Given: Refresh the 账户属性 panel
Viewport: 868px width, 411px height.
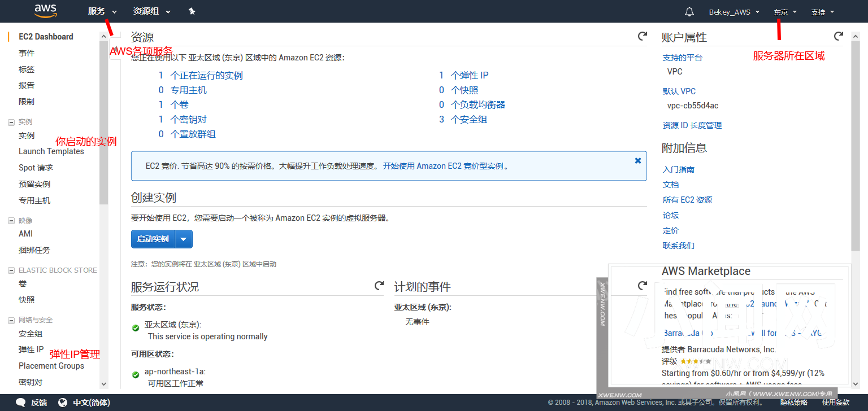Looking at the screenshot, I should tap(839, 36).
